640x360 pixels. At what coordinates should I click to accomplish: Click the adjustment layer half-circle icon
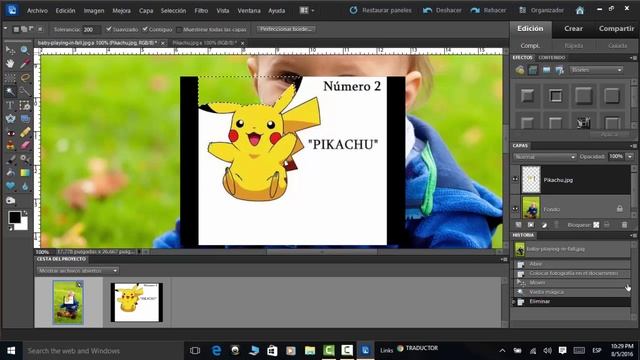point(544,225)
